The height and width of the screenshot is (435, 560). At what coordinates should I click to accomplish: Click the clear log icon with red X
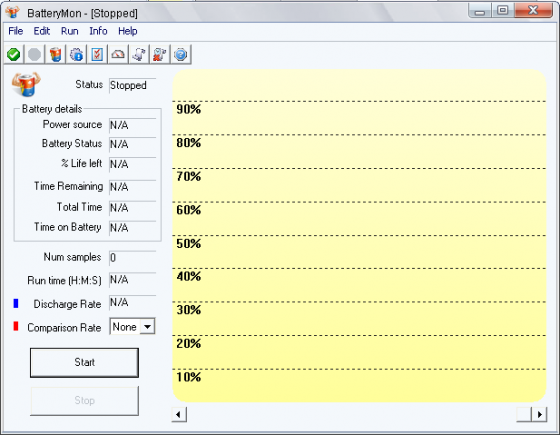[160, 55]
